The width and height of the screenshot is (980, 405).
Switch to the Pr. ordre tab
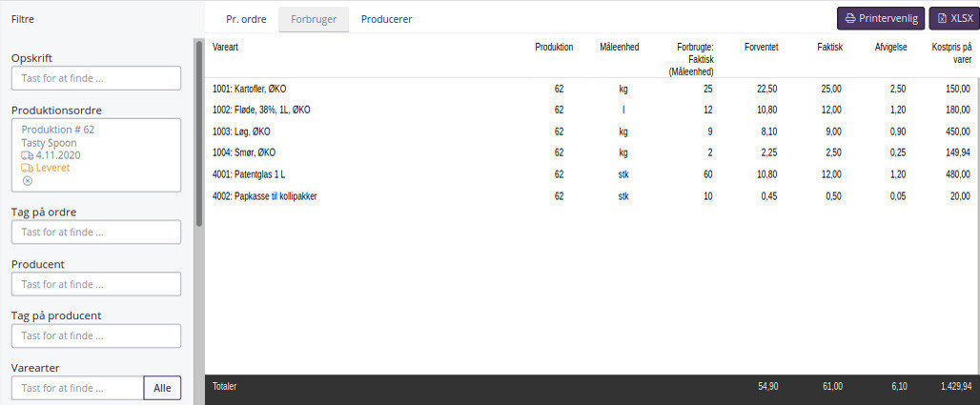246,19
